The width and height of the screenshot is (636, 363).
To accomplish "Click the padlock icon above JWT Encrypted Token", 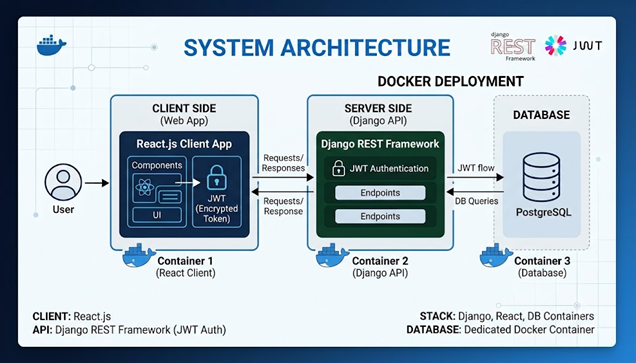I will coord(217,177).
